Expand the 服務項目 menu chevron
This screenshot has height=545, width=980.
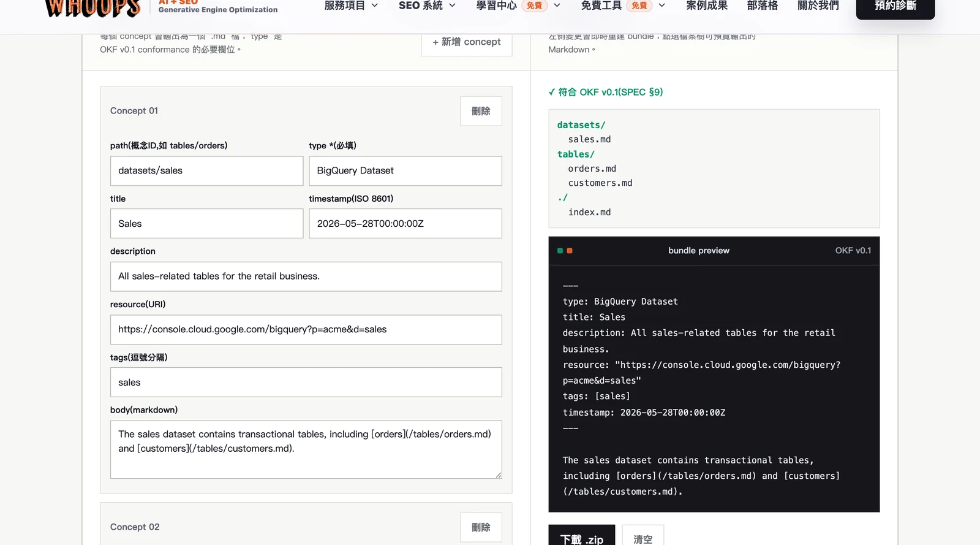tap(375, 6)
